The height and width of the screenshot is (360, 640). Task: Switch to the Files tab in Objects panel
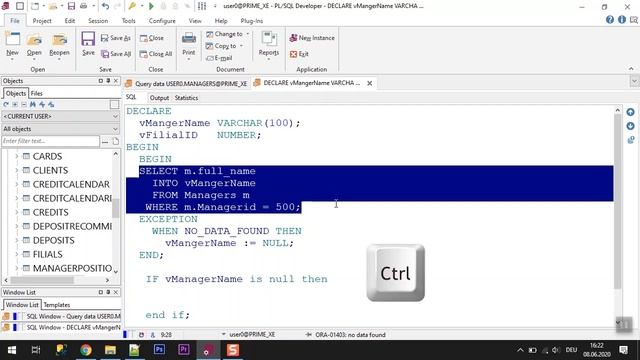point(36,93)
